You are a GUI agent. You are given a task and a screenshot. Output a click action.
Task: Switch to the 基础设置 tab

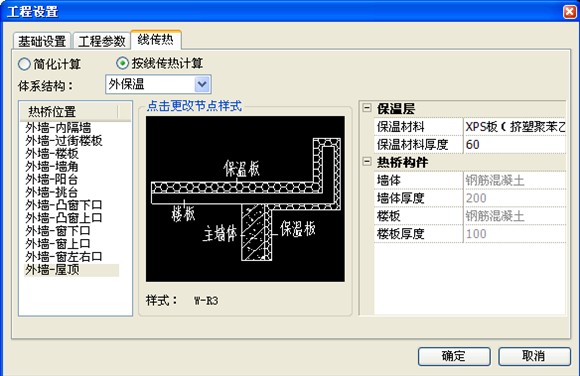point(42,41)
